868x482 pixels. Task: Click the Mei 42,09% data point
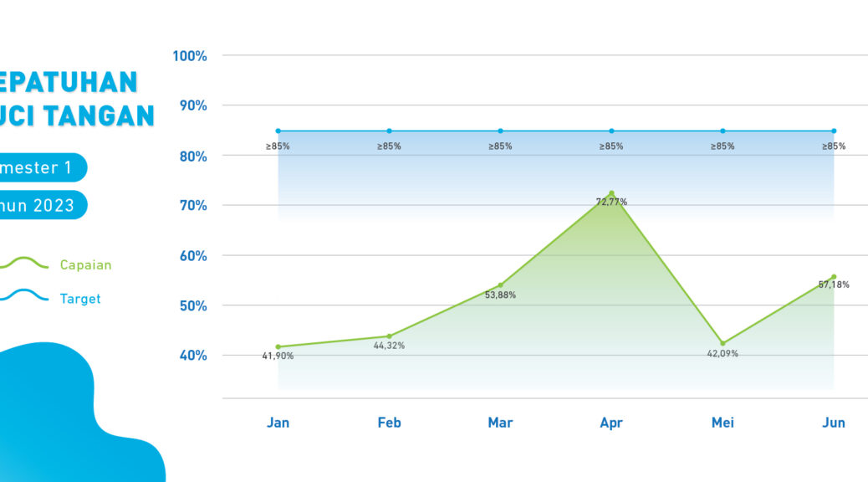pyautogui.click(x=722, y=343)
